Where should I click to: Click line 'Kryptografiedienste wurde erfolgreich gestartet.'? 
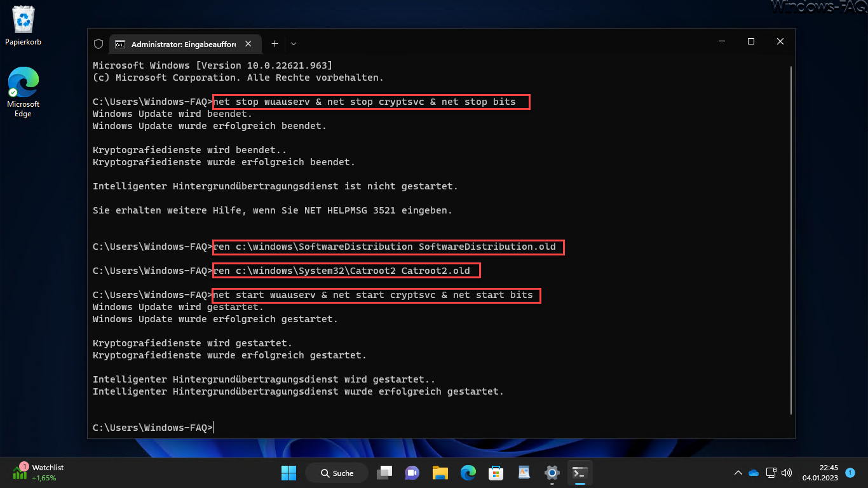[x=229, y=355]
